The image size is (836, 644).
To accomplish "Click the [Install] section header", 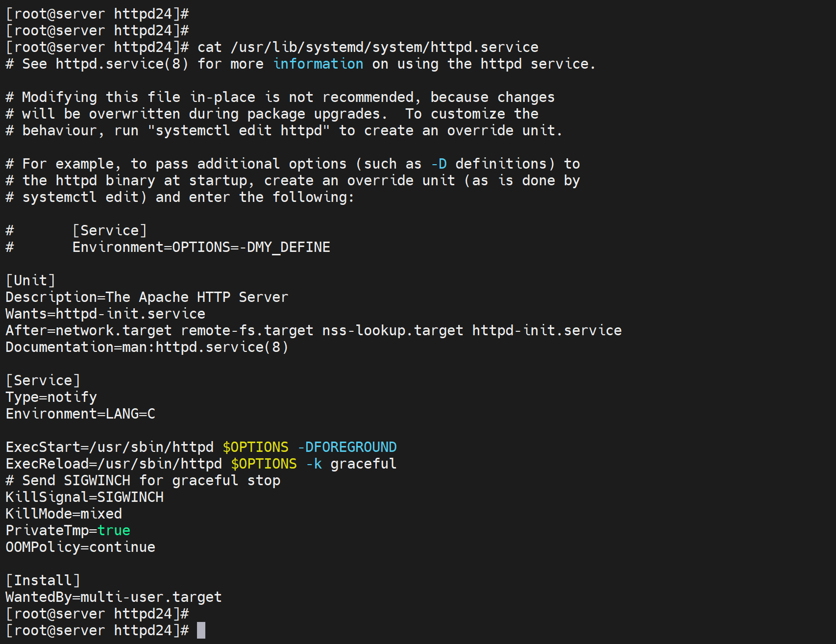I will (43, 580).
